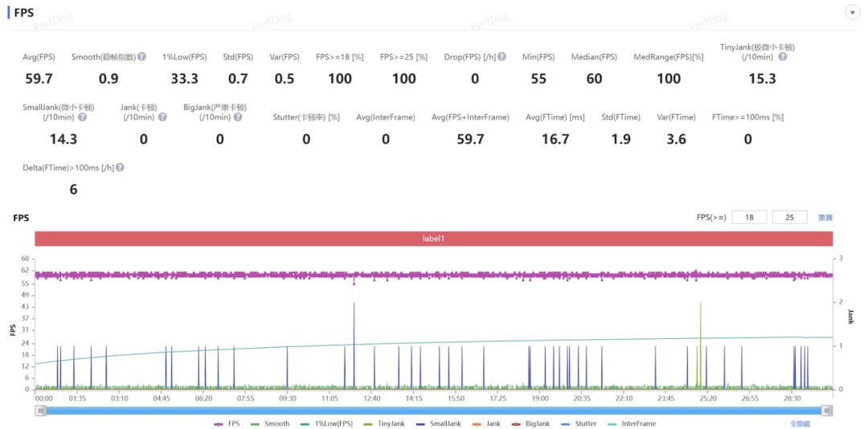This screenshot has width=868, height=429.
Task: Show the SmallJank help tooltip icon
Action: pyautogui.click(x=82, y=117)
